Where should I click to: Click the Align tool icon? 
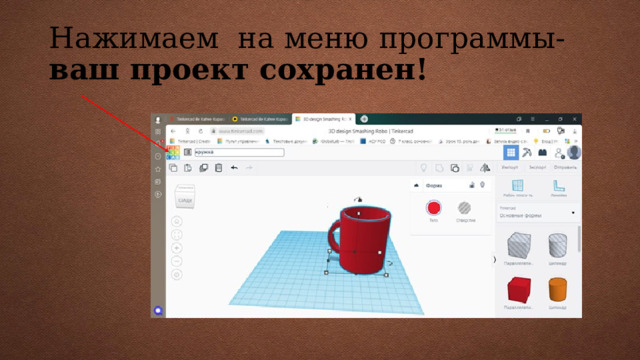[470, 168]
